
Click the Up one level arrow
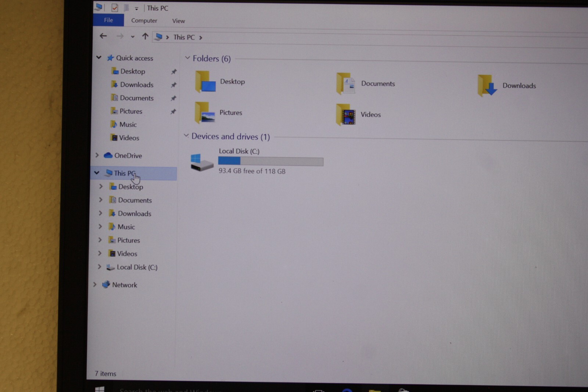[x=145, y=36]
